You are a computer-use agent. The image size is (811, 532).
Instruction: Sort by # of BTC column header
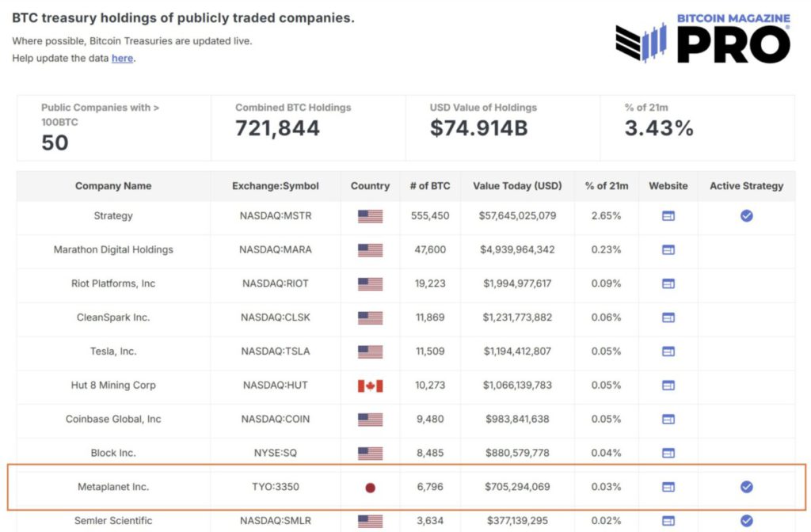(430, 186)
